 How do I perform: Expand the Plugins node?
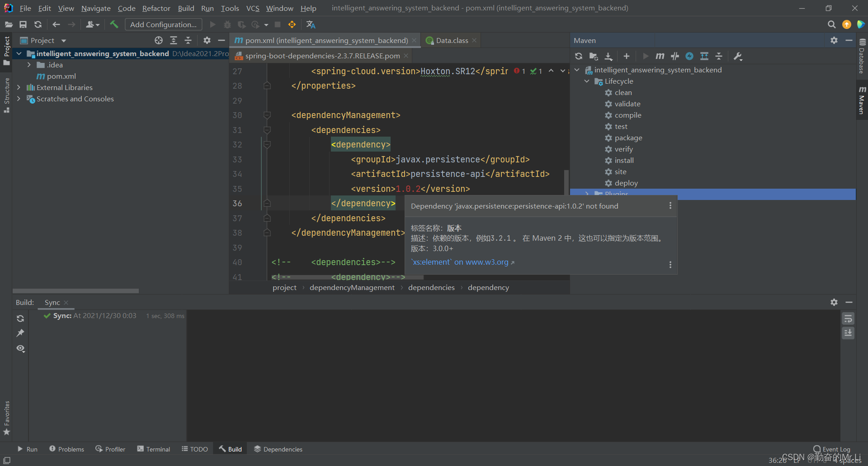tap(587, 194)
